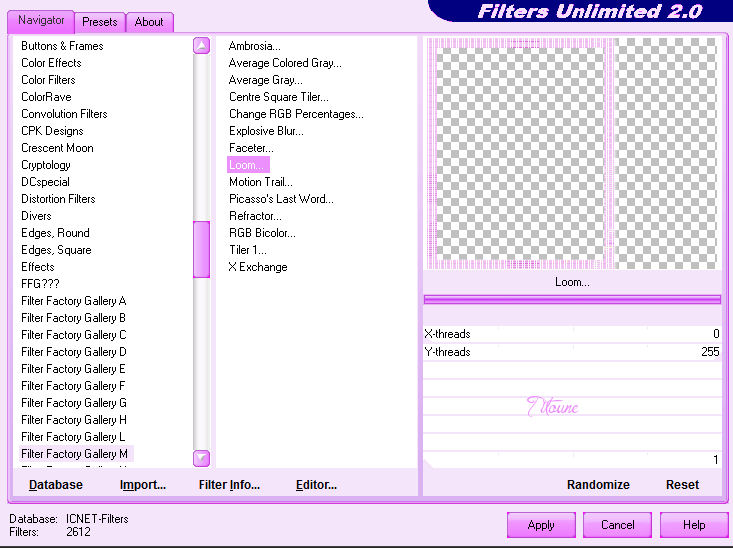Click the category list scrollbar thumb

click(x=201, y=249)
